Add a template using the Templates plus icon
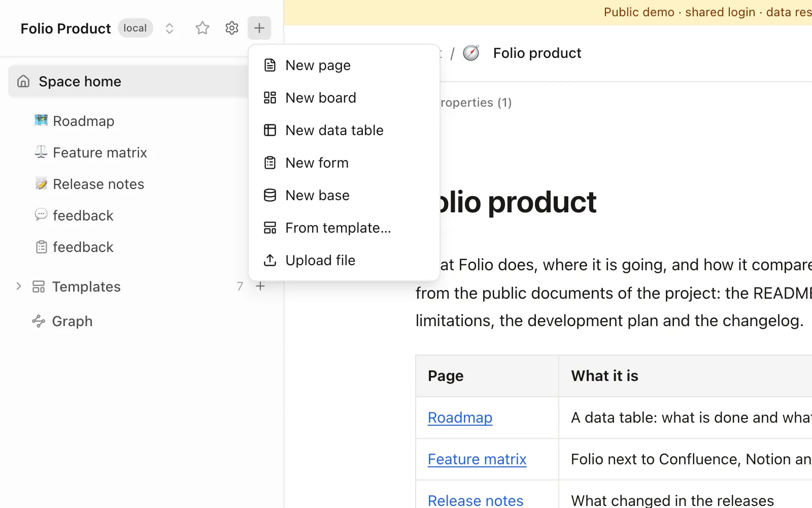812x508 pixels. (x=260, y=286)
